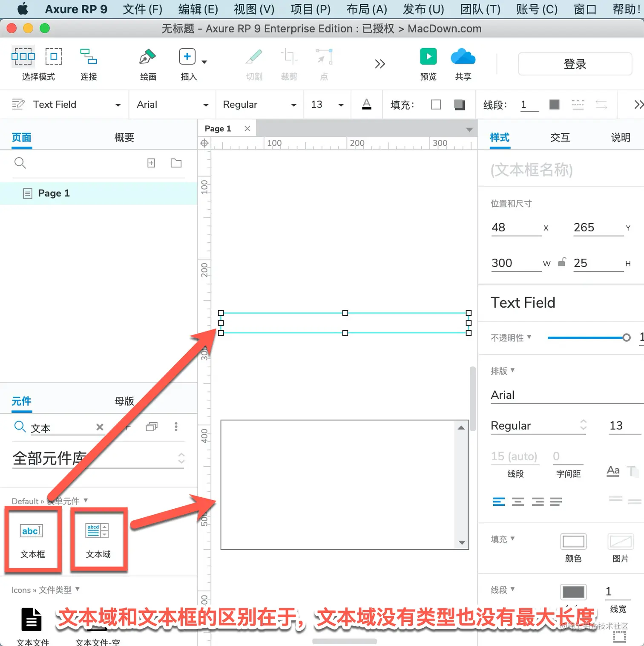Click the Insert (插入) plus icon
644x646 pixels.
187,56
